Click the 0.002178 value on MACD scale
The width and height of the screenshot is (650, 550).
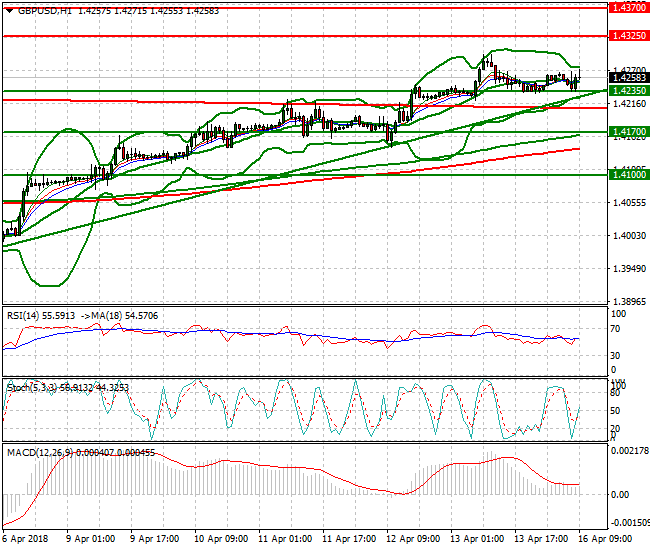pos(628,452)
